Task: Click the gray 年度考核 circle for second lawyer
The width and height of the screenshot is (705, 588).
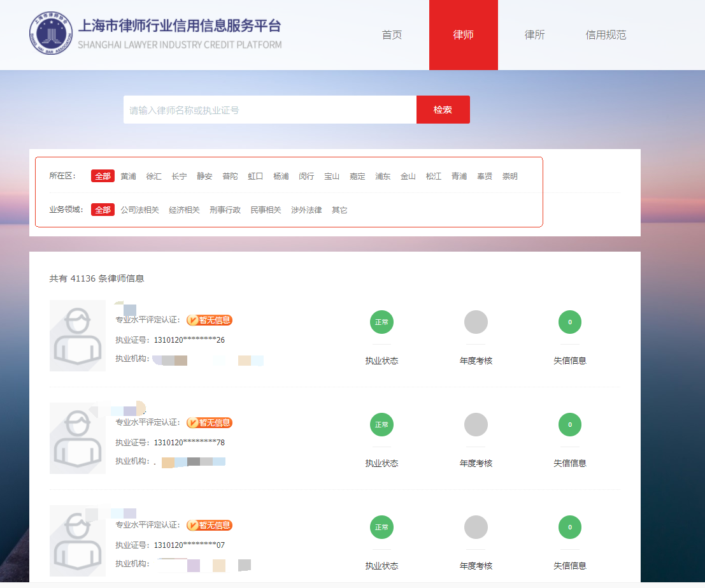Action: [x=476, y=425]
